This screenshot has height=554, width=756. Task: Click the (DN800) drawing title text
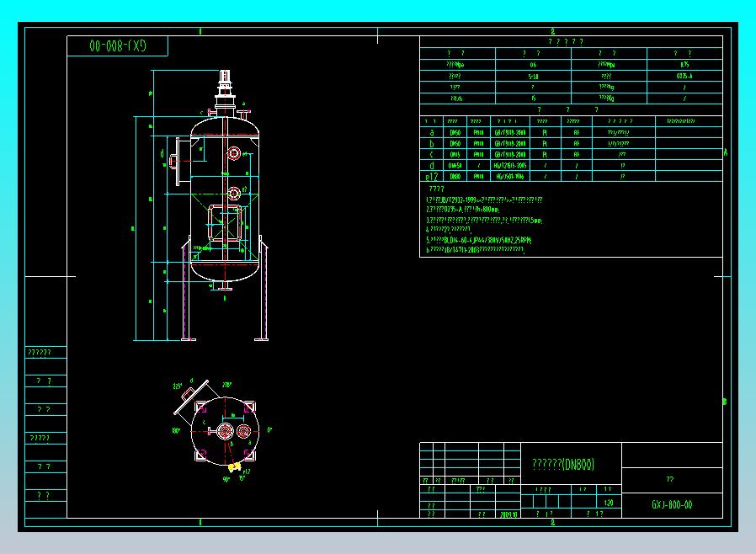click(578, 464)
